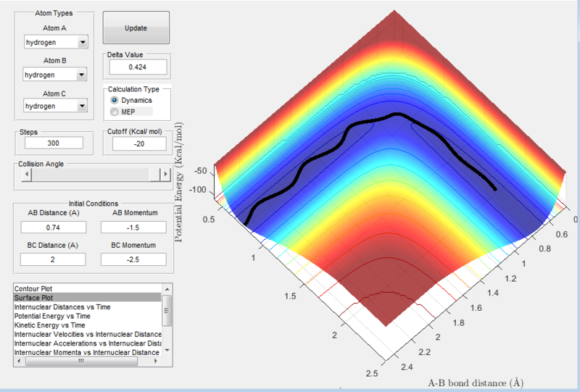The width and height of the screenshot is (580, 392).
Task: Click the Delta Value input field
Action: 138,67
